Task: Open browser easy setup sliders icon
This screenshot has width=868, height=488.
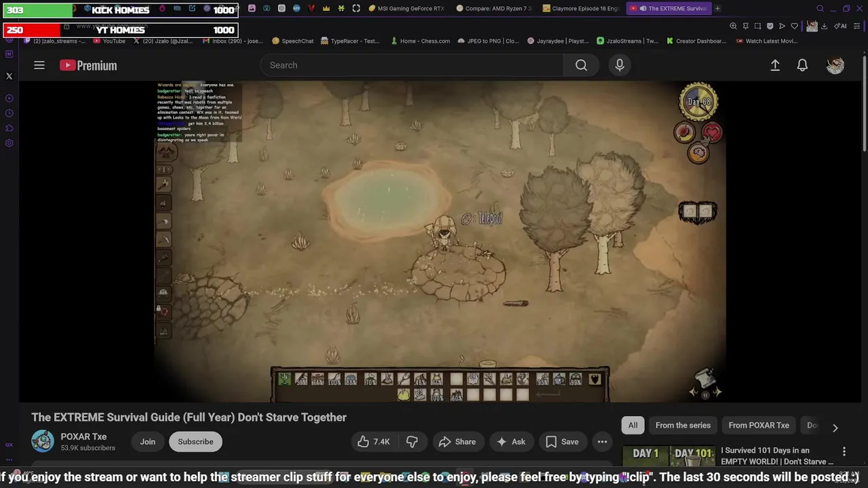Action: click(x=858, y=26)
